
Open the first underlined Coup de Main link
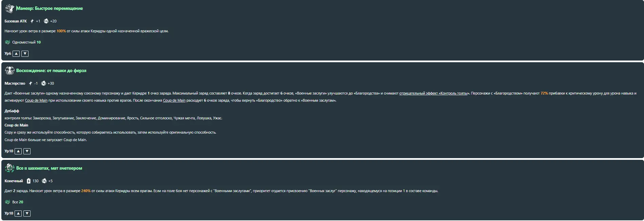(36, 100)
